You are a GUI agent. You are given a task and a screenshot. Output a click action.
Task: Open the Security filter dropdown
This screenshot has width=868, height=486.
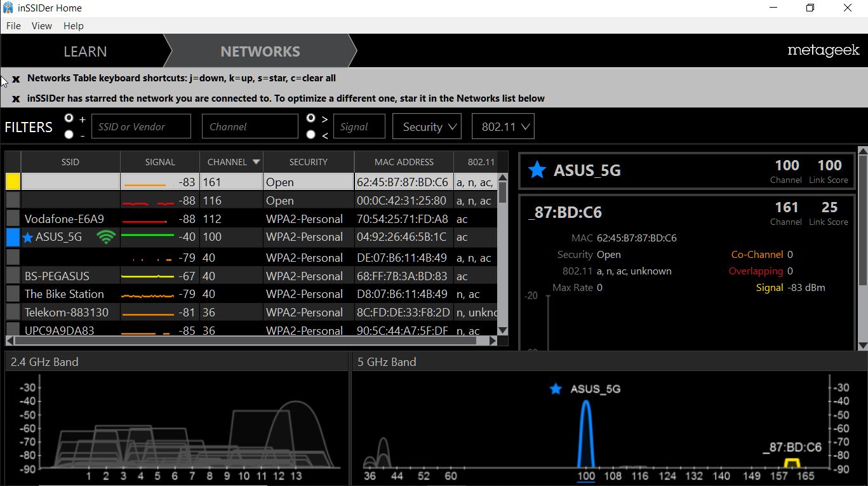[427, 126]
